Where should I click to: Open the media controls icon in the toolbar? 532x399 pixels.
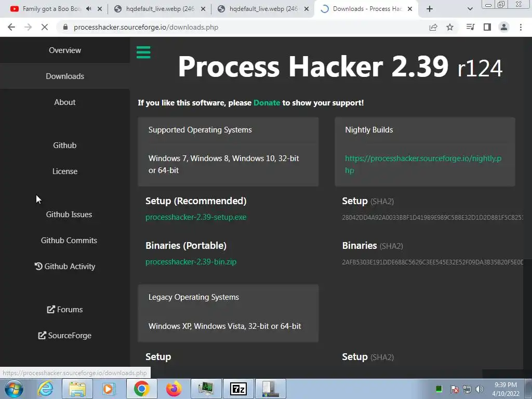click(x=470, y=27)
